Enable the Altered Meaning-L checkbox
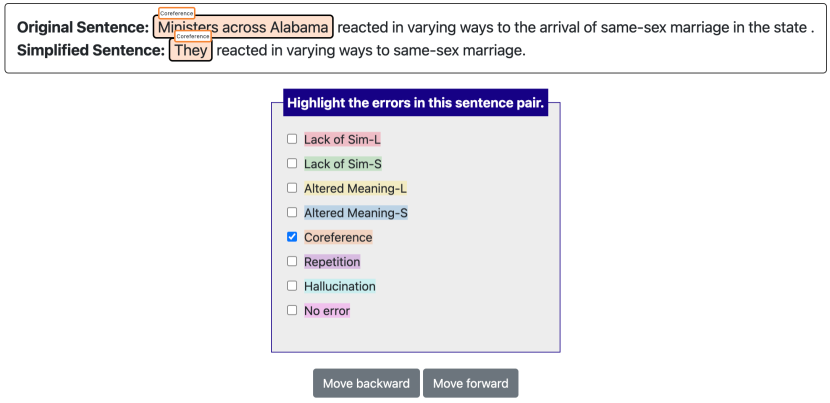The image size is (830, 403). tap(292, 188)
